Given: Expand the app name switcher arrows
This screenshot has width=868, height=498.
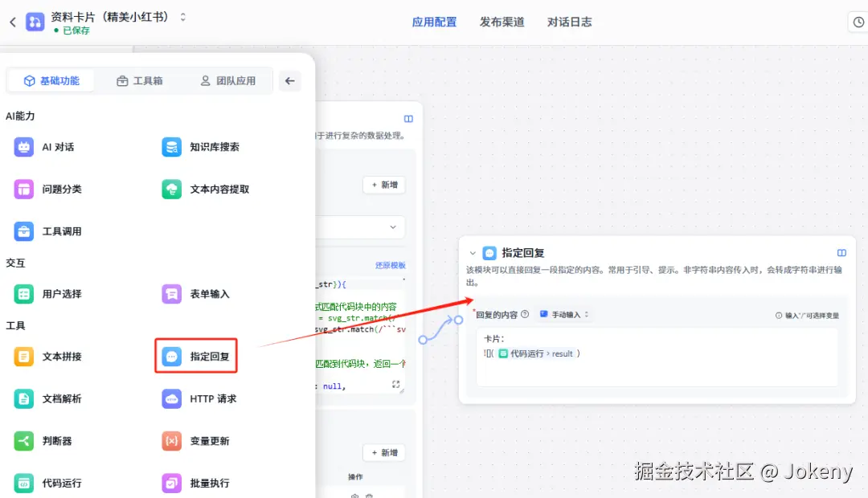Looking at the screenshot, I should [x=182, y=17].
